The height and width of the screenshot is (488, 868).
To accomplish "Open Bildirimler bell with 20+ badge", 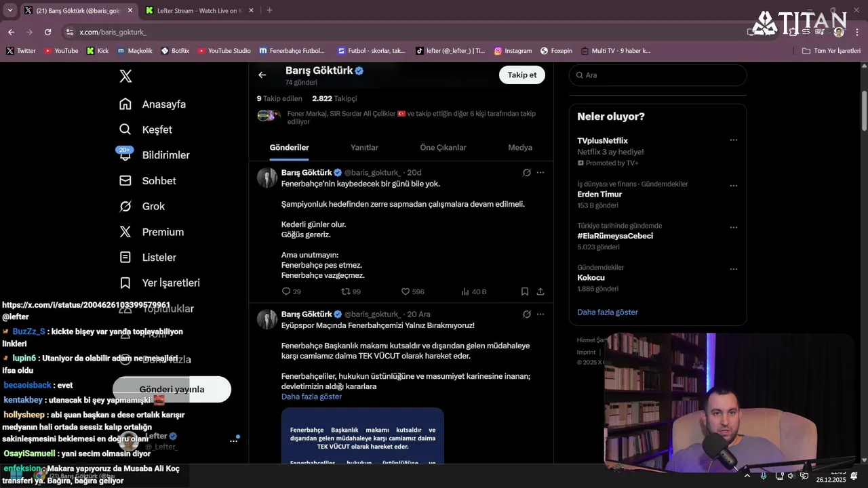I will click(125, 154).
